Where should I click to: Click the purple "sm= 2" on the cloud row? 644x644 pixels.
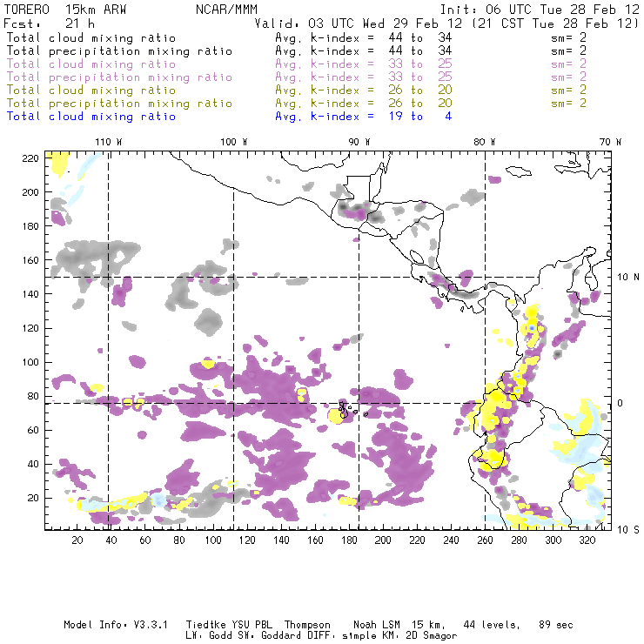569,64
